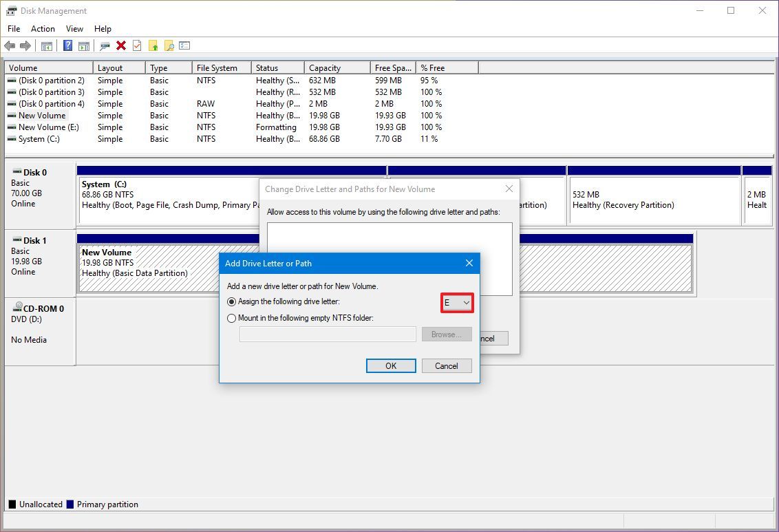Click the checklist toolbar icon at far right

pos(184,45)
